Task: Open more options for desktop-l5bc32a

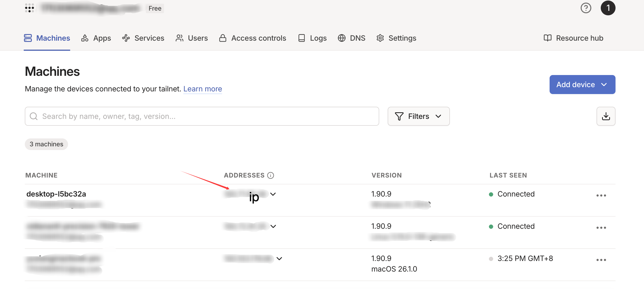Action: click(x=601, y=195)
